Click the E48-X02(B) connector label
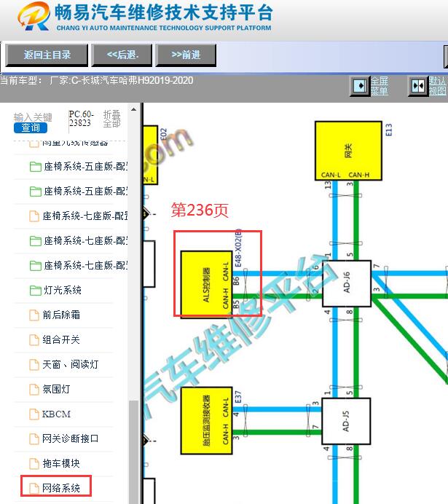Image resolution: width=448 pixels, height=504 pixels. pos(238,248)
